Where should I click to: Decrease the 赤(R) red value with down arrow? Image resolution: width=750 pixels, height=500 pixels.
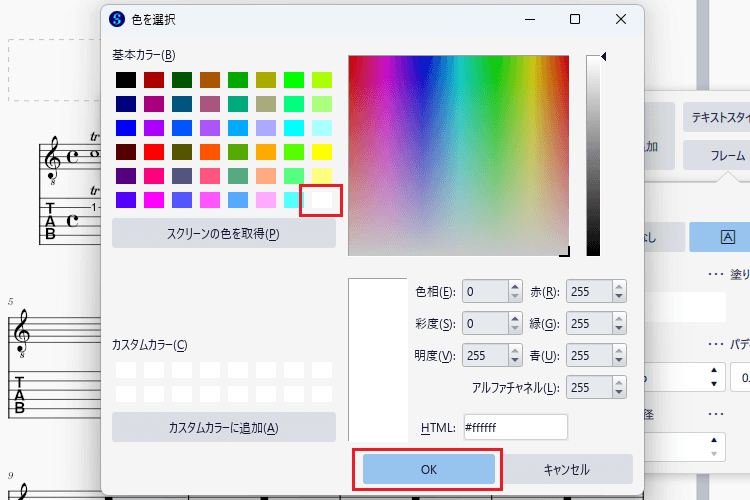pos(619,296)
